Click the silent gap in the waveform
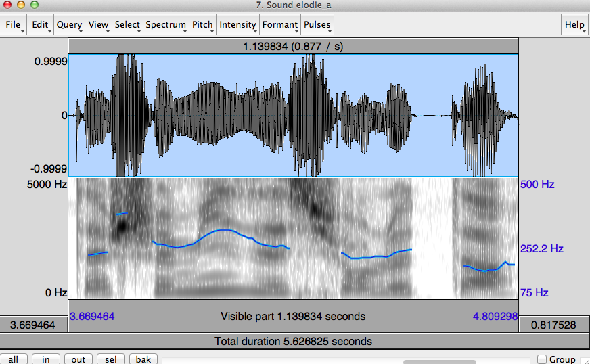Viewport: 590px width, 364px height. pos(432,116)
